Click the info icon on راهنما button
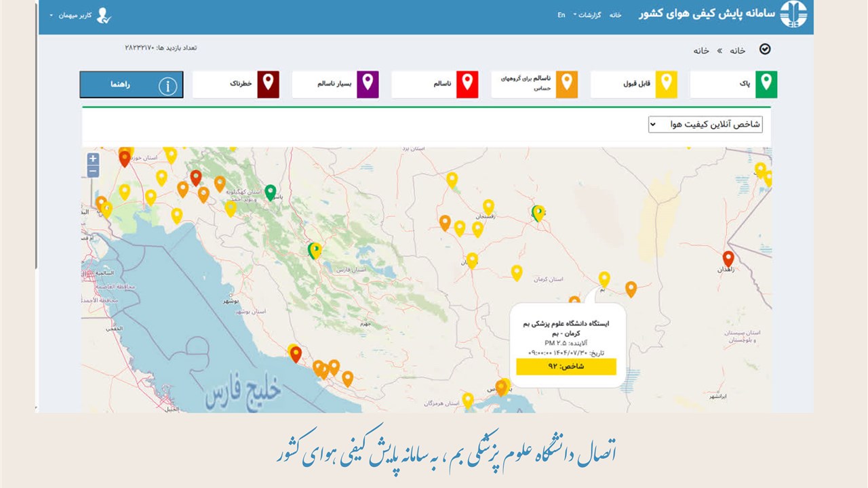This screenshot has width=868, height=488. 167,85
